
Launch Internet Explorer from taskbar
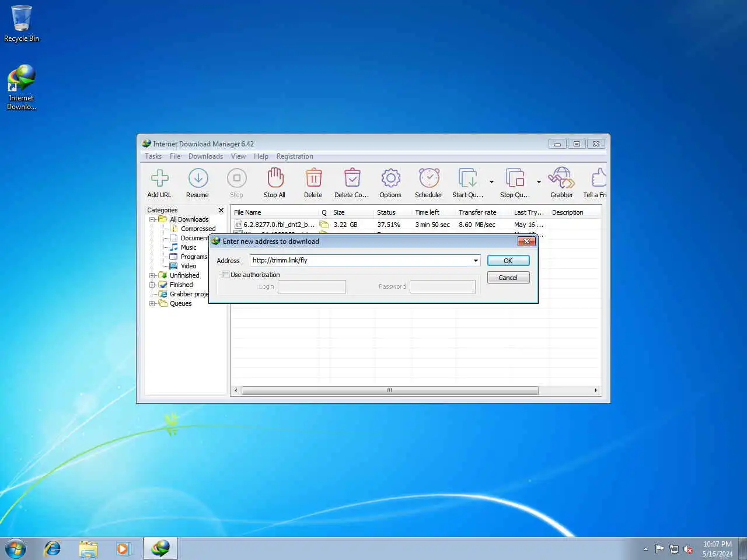(53, 548)
